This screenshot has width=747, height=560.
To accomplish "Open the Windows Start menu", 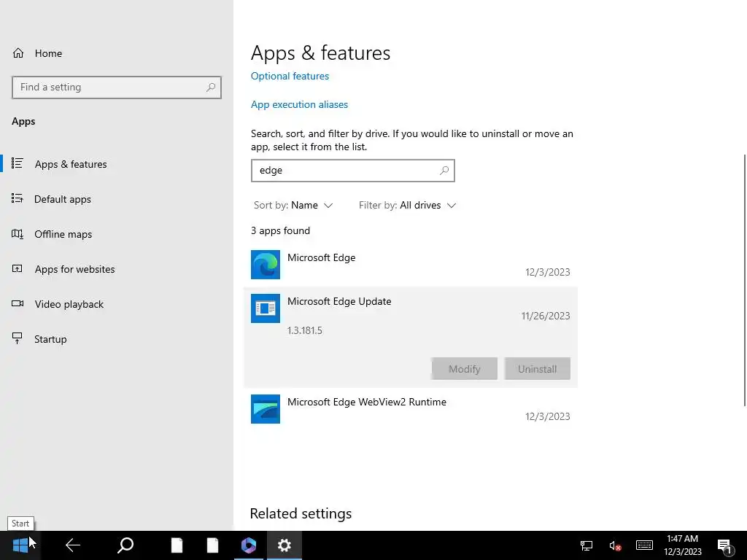I will pyautogui.click(x=20, y=545).
